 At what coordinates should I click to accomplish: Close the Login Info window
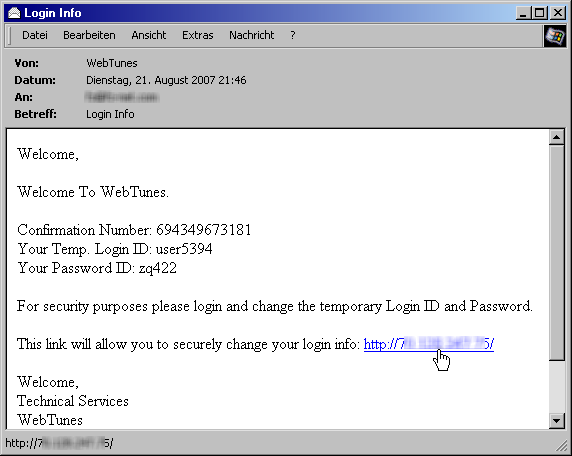[x=558, y=13]
